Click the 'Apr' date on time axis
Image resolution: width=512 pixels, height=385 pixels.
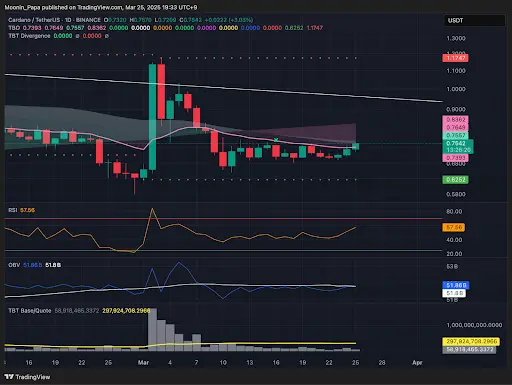417,362
